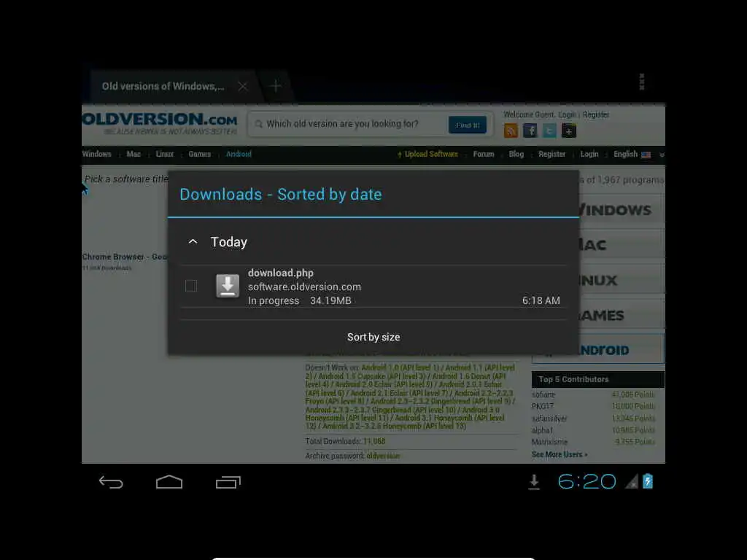Screen dimensions: 747x560
Task: Tap the Android back navigation button
Action: tap(111, 483)
